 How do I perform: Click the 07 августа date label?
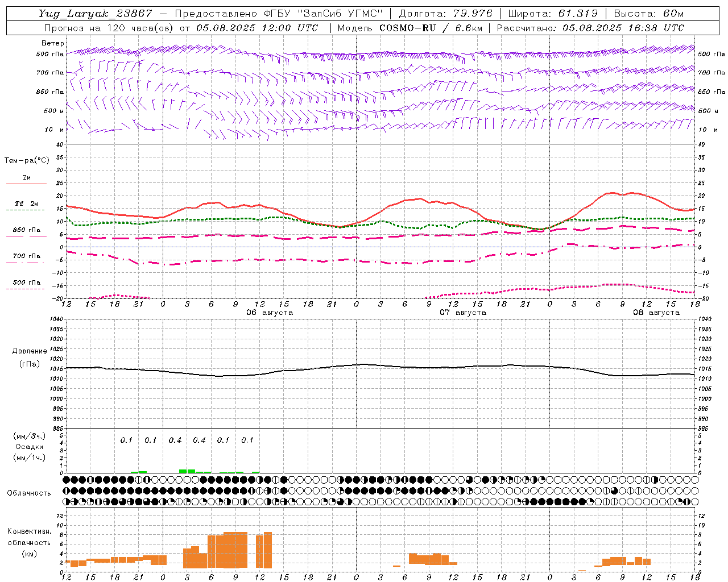[463, 313]
